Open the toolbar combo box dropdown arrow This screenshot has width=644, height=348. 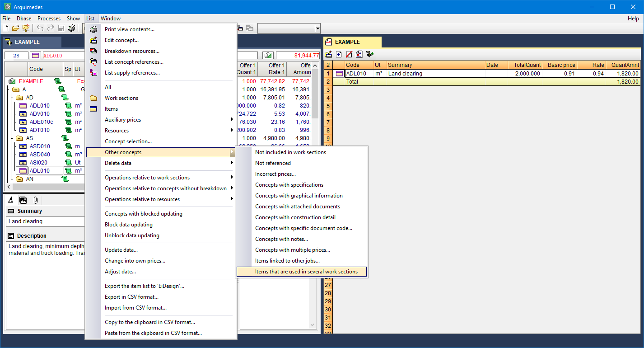(317, 28)
